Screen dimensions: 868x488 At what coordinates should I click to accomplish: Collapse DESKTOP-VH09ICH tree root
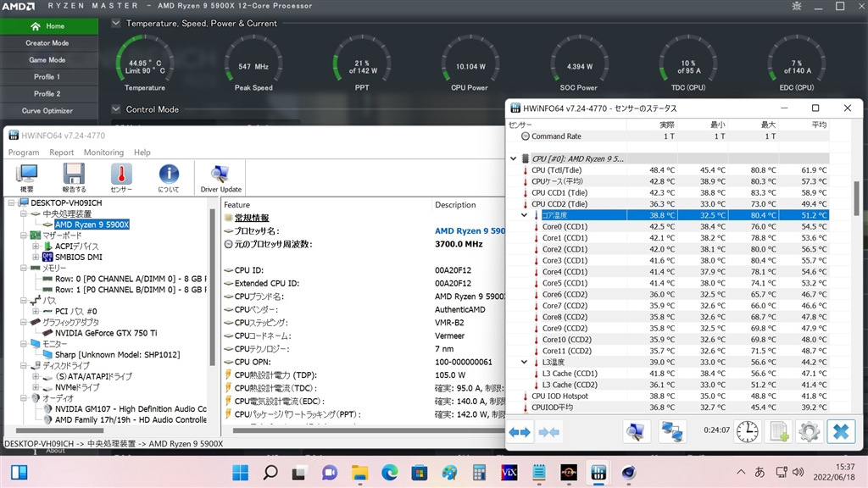(12, 203)
